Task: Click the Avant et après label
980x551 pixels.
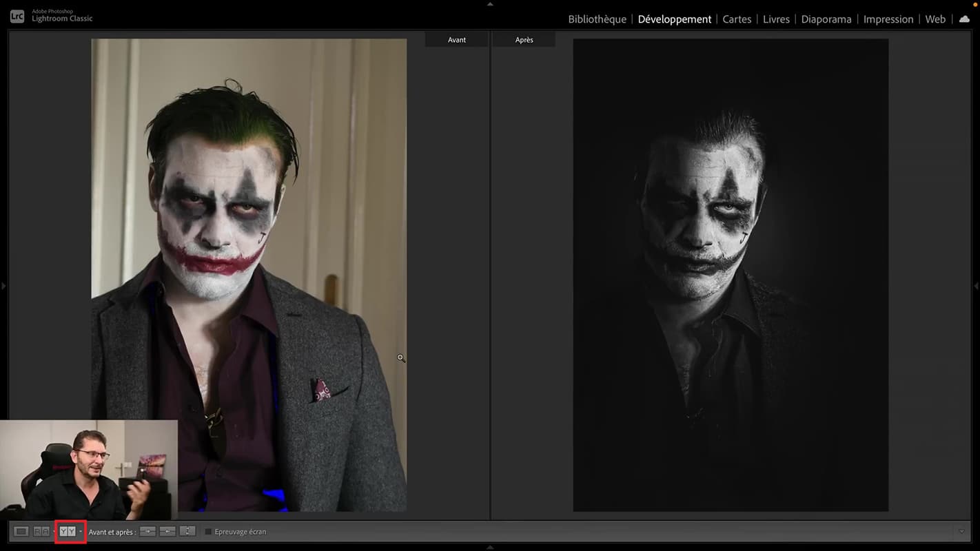Action: tap(112, 532)
